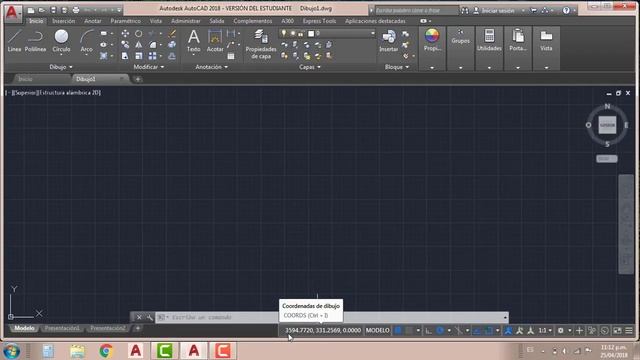Select the Polilínea tool
Image resolution: width=640 pixels, height=360 pixels.
point(35,41)
